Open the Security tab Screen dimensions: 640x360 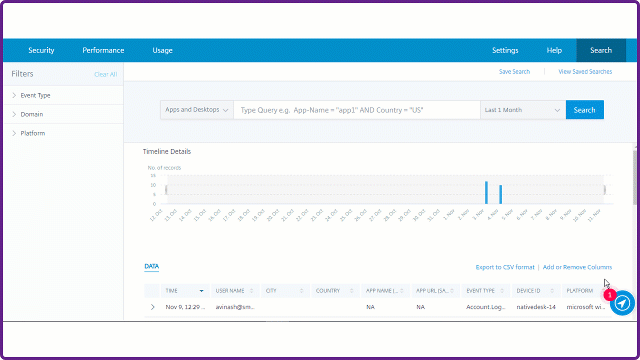(41, 50)
